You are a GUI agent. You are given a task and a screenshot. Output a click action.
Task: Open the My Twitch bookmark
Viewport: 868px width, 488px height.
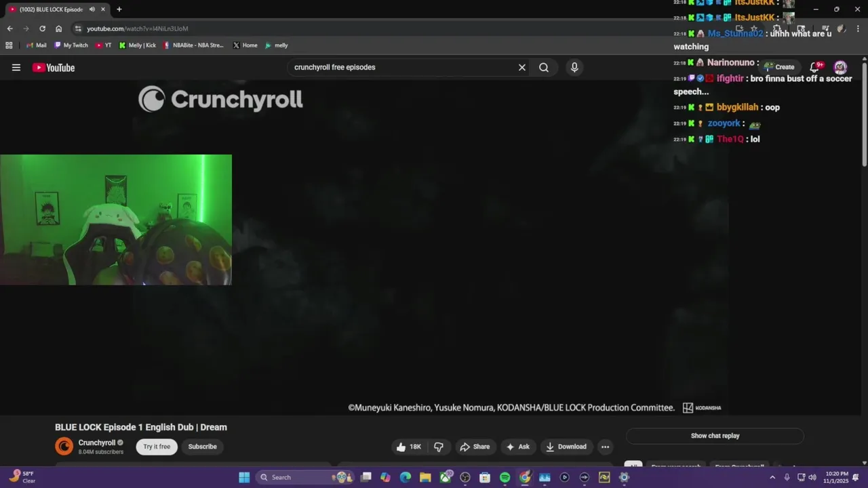[71, 45]
